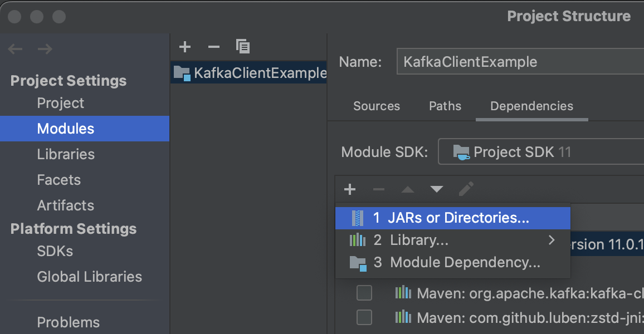Viewport: 644px width, 334px height.
Task: Open Facets settings section
Action: 58,180
